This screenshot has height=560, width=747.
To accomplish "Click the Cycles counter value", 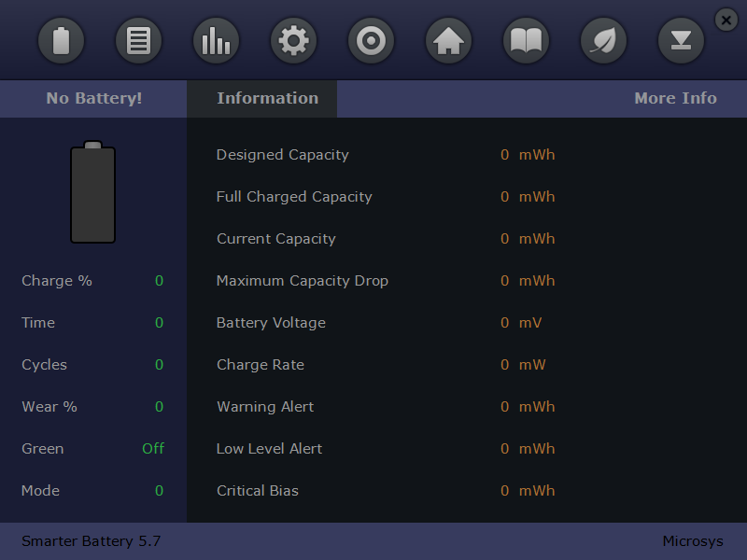I will pos(159,364).
